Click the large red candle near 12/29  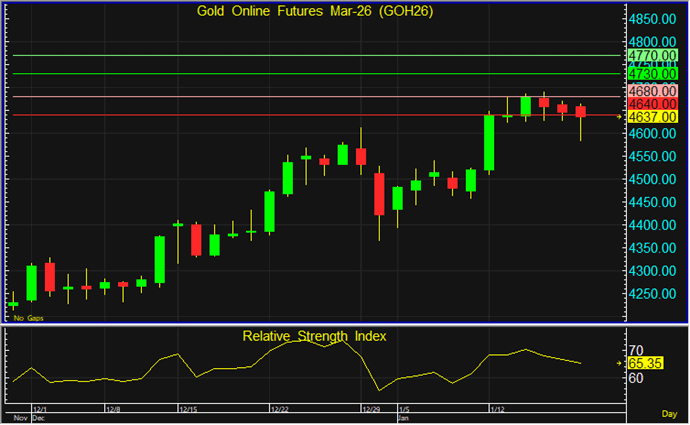coord(379,193)
